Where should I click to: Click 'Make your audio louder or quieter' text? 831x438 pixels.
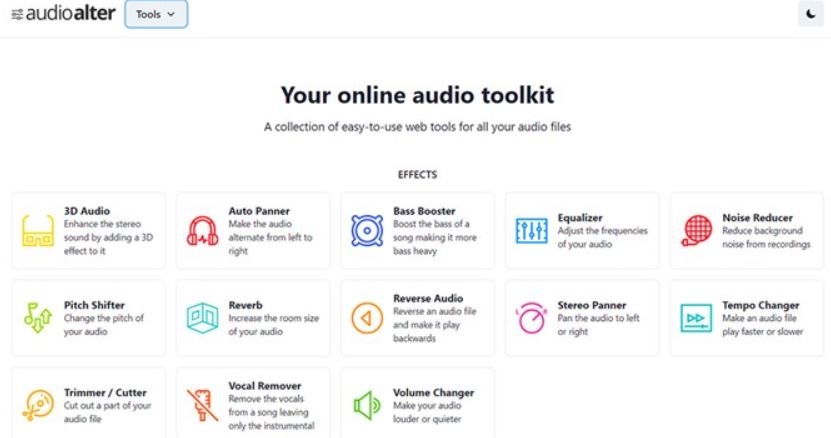coord(427,412)
